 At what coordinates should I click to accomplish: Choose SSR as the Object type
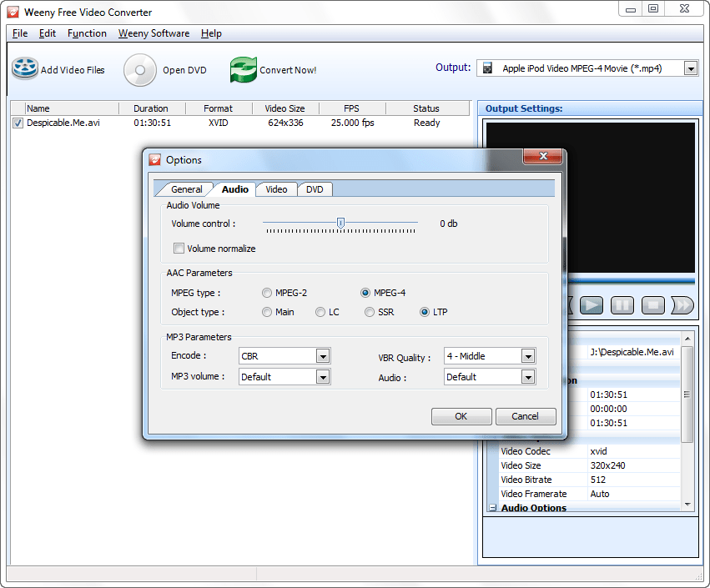point(369,311)
